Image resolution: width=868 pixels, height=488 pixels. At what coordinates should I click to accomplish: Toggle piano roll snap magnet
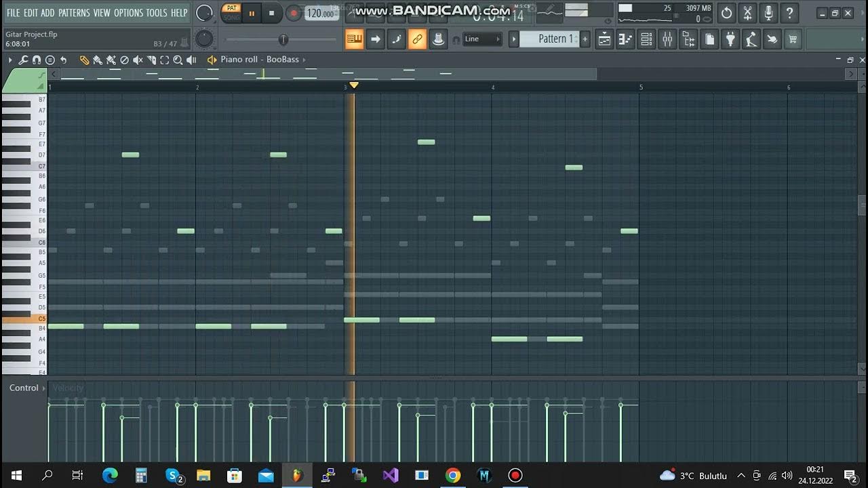click(37, 60)
